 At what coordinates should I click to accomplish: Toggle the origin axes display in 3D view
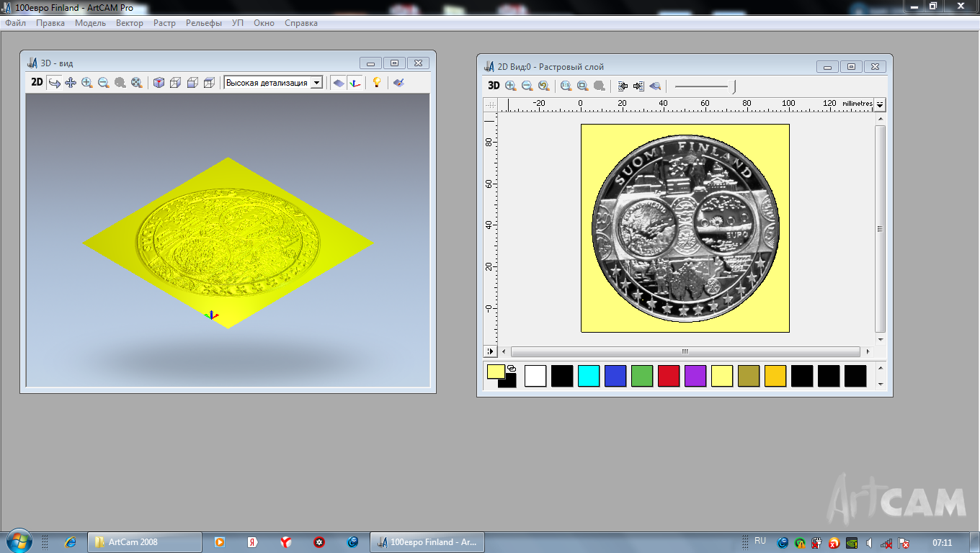[355, 83]
